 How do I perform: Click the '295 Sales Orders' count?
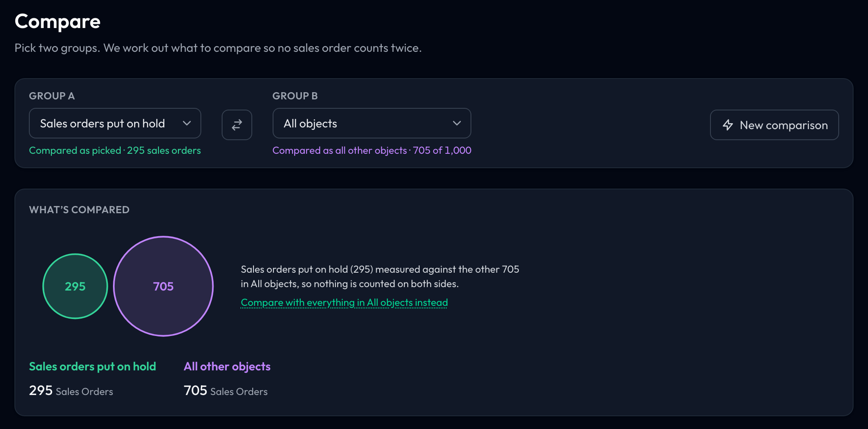71,391
